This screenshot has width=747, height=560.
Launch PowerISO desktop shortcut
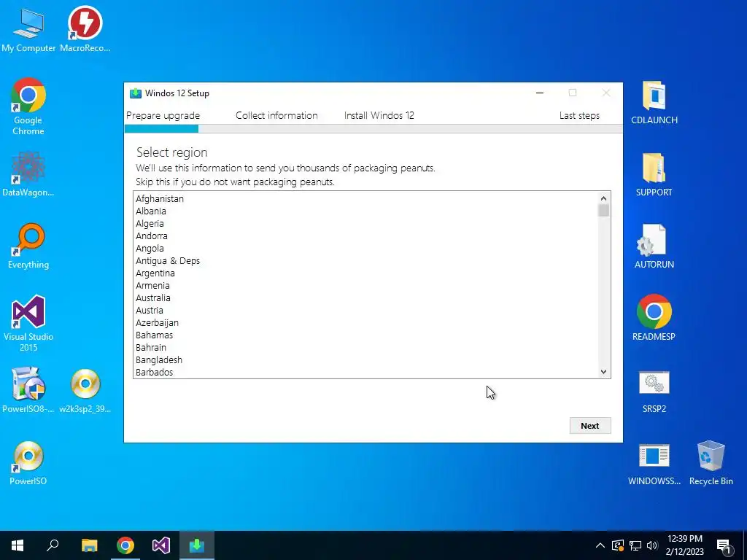[28, 463]
